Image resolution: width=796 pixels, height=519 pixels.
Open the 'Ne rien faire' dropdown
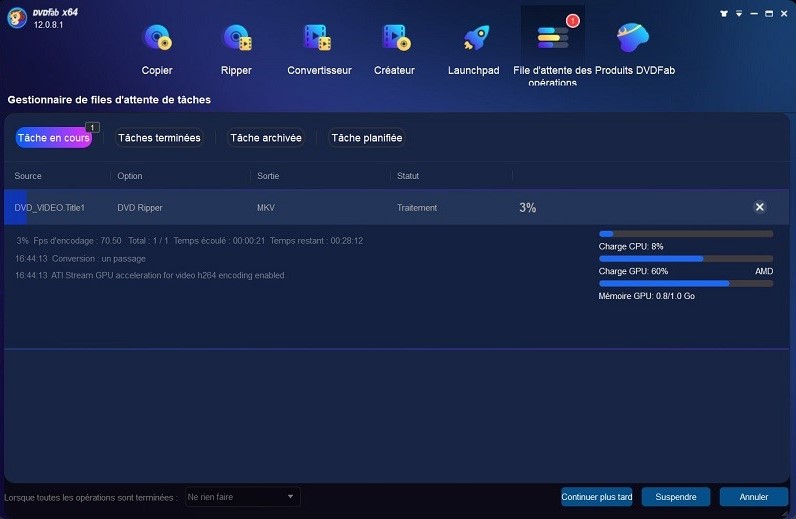tap(242, 497)
